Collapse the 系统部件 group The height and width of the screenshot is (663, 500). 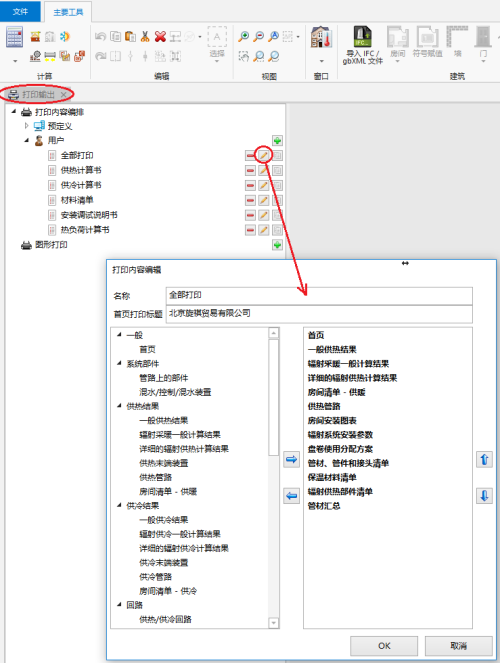[x=119, y=363]
